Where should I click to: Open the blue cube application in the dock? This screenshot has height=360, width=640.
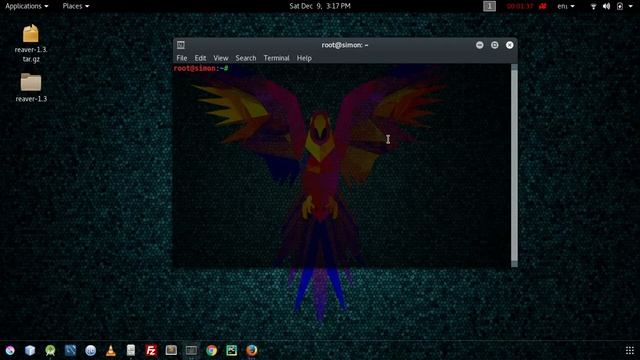click(x=30, y=350)
